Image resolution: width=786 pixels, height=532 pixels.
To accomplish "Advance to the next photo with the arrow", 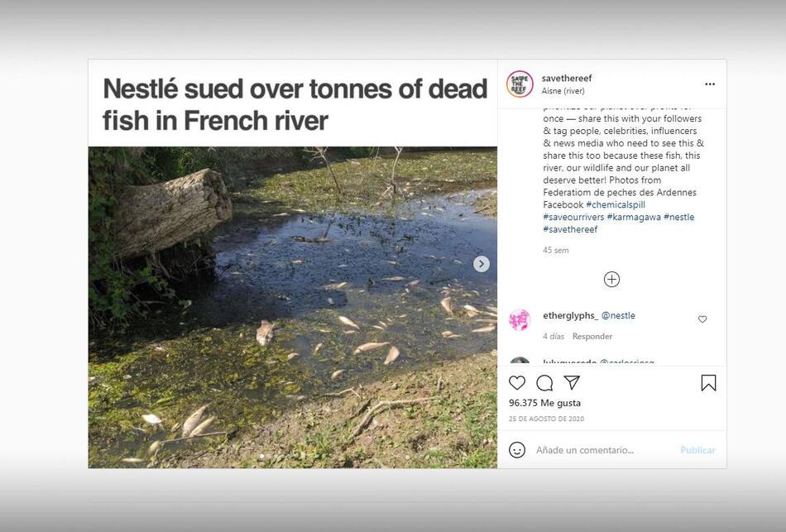I will (482, 263).
